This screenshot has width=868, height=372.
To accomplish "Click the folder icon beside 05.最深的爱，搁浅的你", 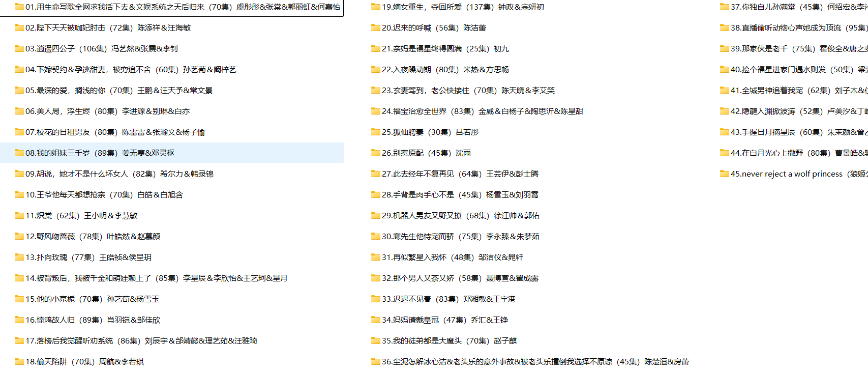I will tap(19, 90).
